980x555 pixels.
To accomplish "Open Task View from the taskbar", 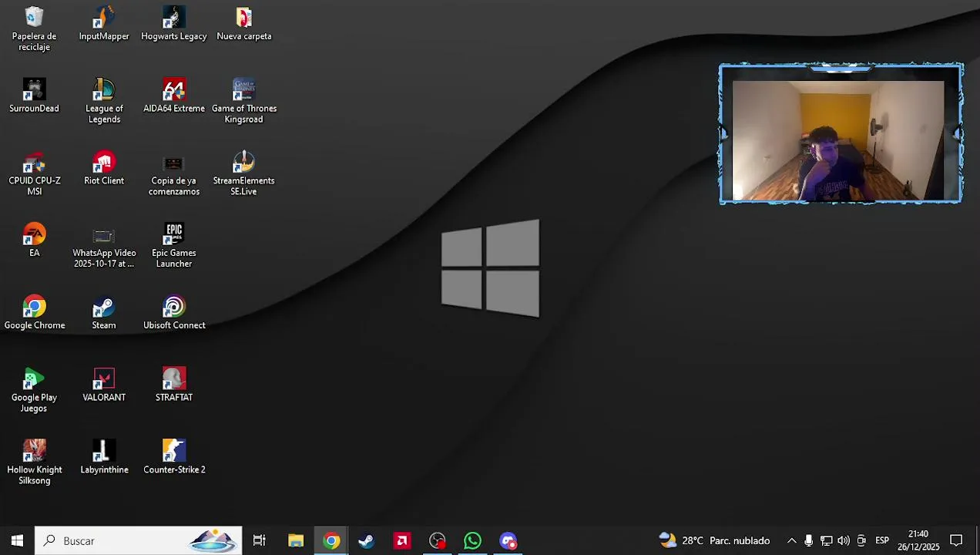I will pyautogui.click(x=260, y=541).
